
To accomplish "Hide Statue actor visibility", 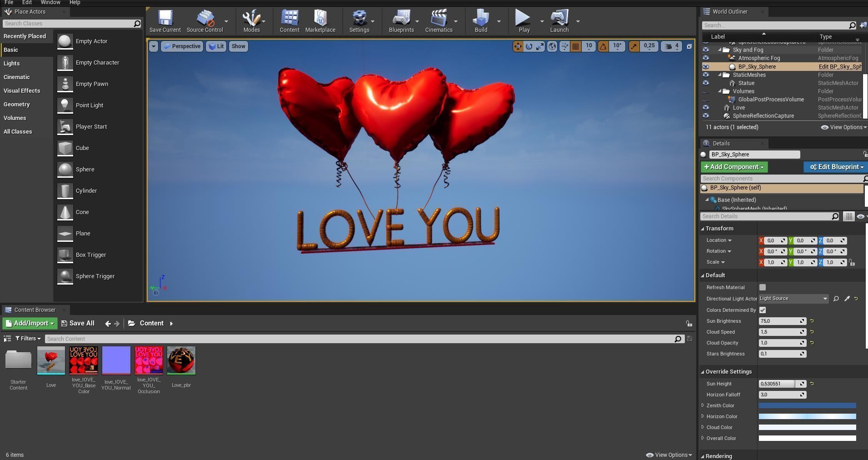I will [706, 83].
